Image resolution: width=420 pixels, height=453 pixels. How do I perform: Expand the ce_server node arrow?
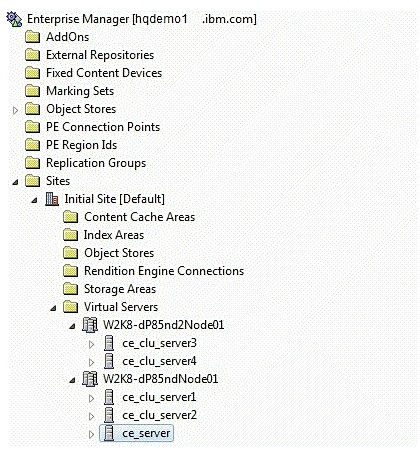[x=91, y=434]
